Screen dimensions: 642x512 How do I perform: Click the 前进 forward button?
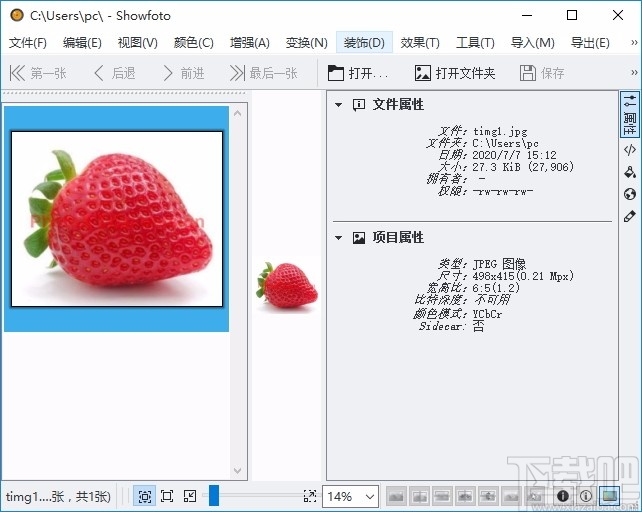(x=184, y=73)
